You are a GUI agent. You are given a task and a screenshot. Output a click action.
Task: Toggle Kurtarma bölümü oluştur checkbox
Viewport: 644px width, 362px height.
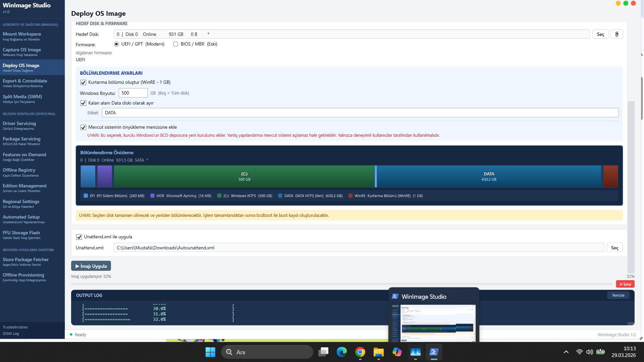83,82
